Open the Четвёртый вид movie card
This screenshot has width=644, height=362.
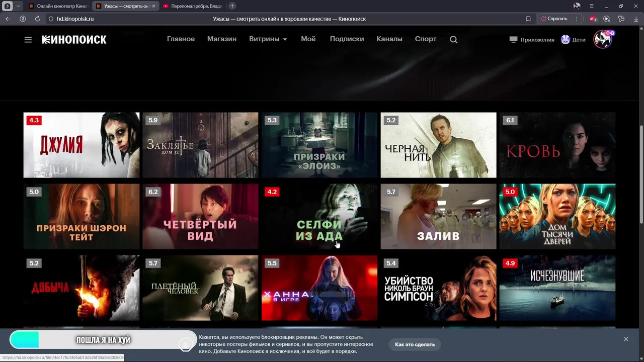[x=200, y=217]
